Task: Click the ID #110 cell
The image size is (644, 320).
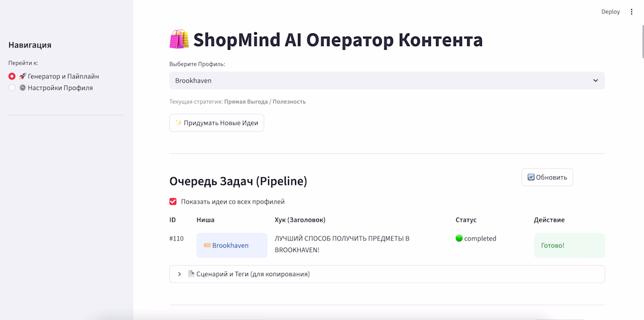Action: coord(176,238)
